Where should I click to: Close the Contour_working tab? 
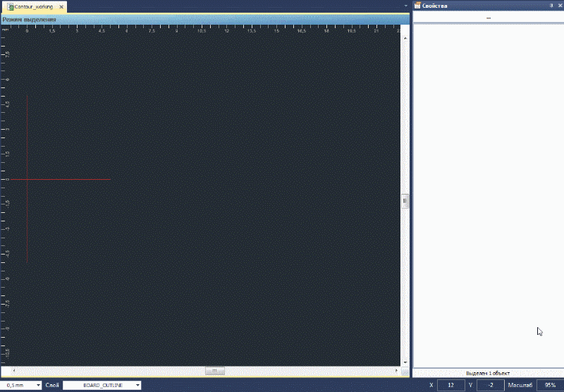point(62,6)
